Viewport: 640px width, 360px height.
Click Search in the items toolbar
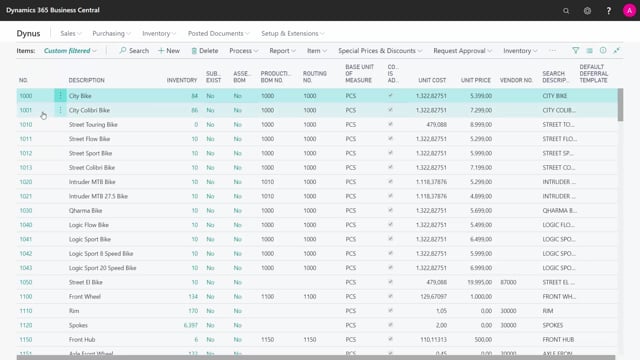click(x=134, y=51)
